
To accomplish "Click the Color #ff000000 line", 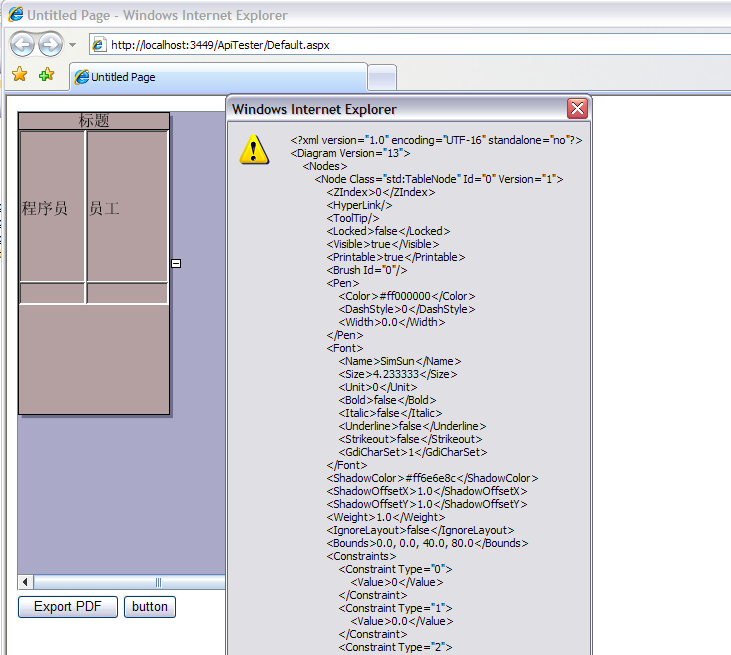I will point(407,296).
